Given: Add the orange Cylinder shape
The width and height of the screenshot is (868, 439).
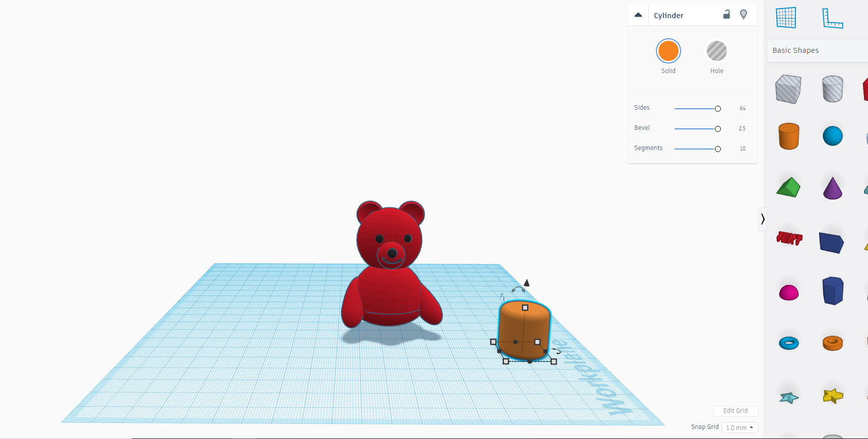Looking at the screenshot, I should pyautogui.click(x=788, y=136).
